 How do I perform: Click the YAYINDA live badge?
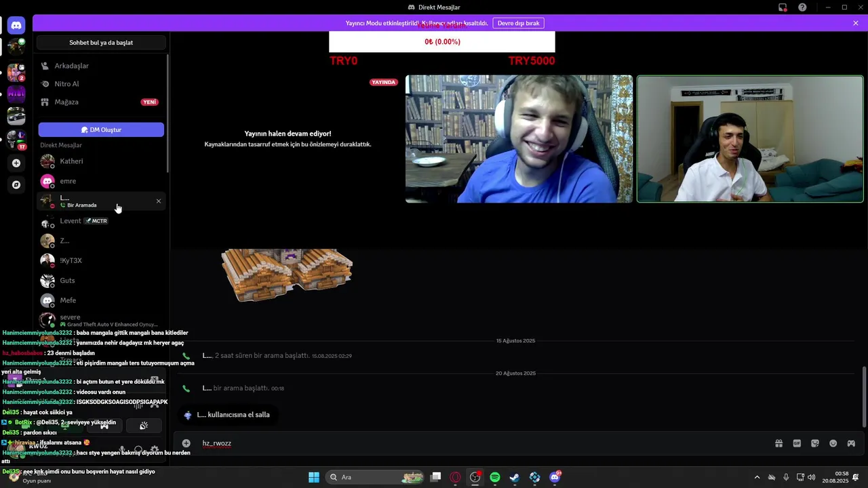(x=383, y=82)
